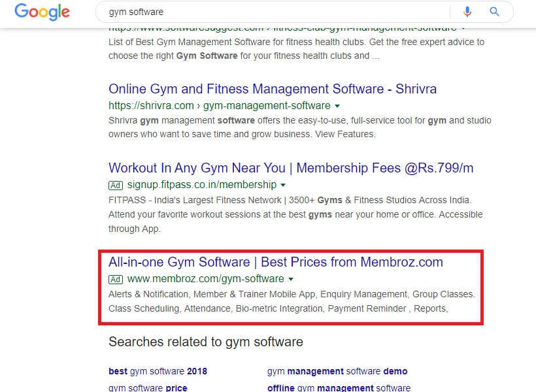This screenshot has height=392, width=536.
Task: Click the shrivra.com green URL
Action: point(220,106)
